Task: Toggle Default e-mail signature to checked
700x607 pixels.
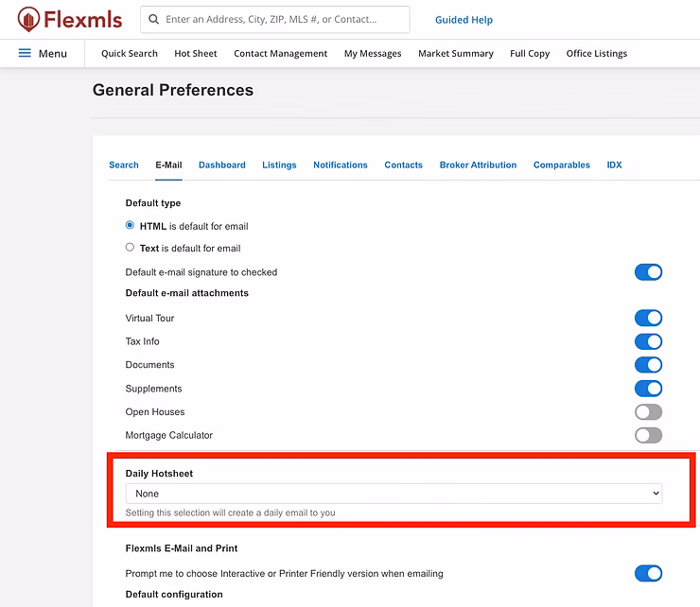Action: coord(648,272)
